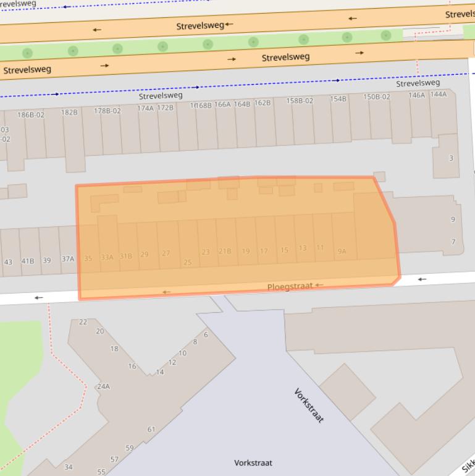Viewport: 475px width, 476px height.
Task: Click the rightmost tree icon on the green median
Action: [x=386, y=35]
